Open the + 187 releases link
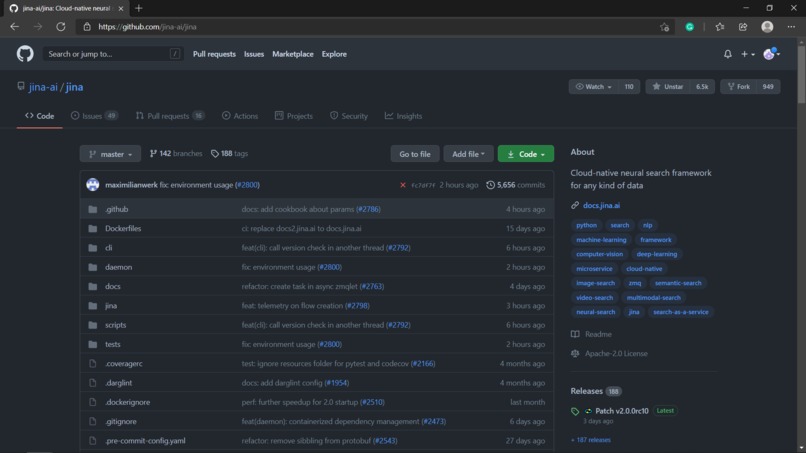Screen dimensions: 806x453 point(591,440)
